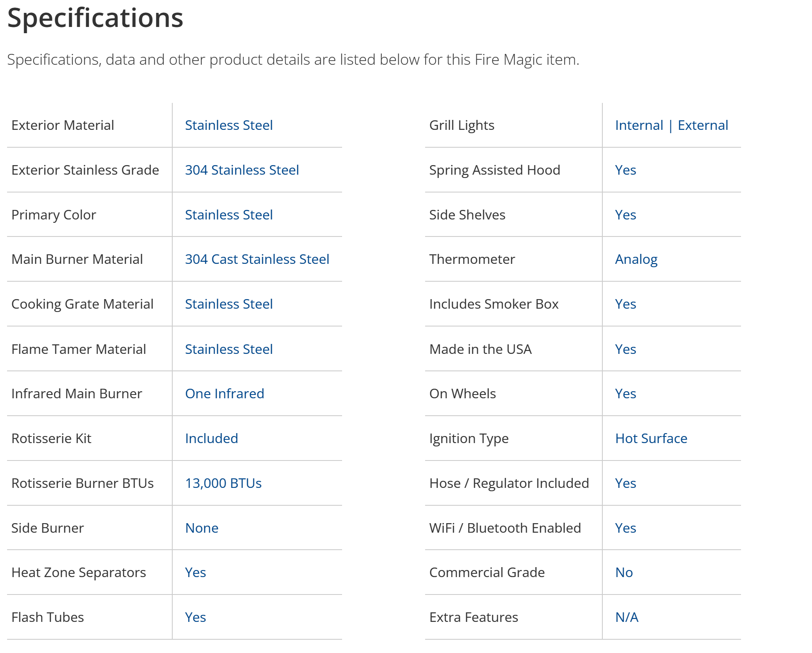Click the Flash Tubes Yes link
The width and height of the screenshot is (812, 653).
pos(195,617)
